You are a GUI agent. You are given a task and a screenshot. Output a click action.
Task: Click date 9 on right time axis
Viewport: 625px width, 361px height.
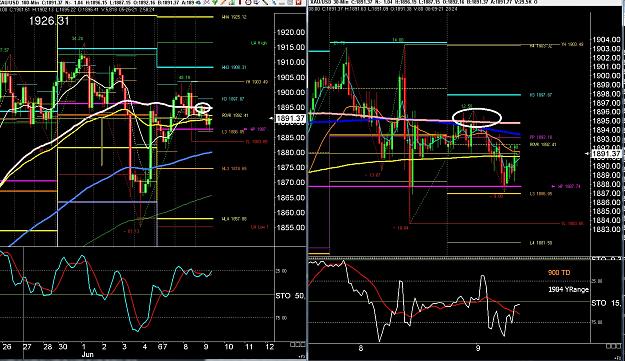pos(478,348)
